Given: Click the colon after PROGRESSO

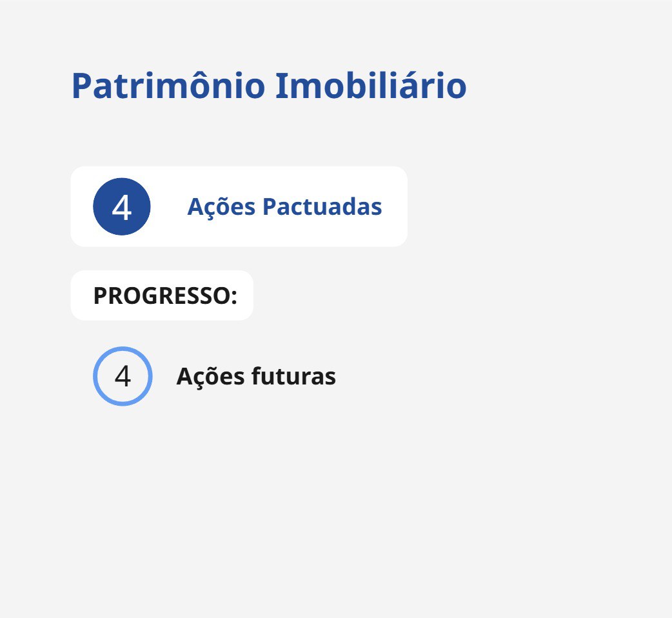Looking at the screenshot, I should click(x=234, y=297).
